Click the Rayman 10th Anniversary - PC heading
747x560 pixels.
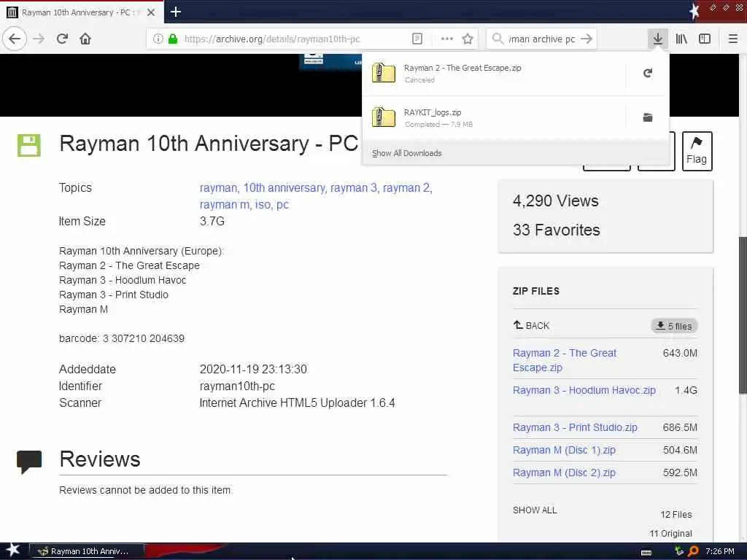point(209,144)
